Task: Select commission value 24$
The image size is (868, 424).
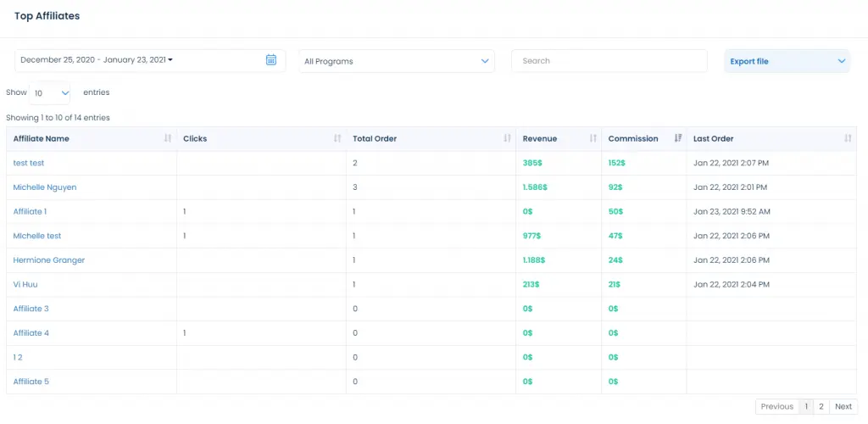Action: (615, 260)
